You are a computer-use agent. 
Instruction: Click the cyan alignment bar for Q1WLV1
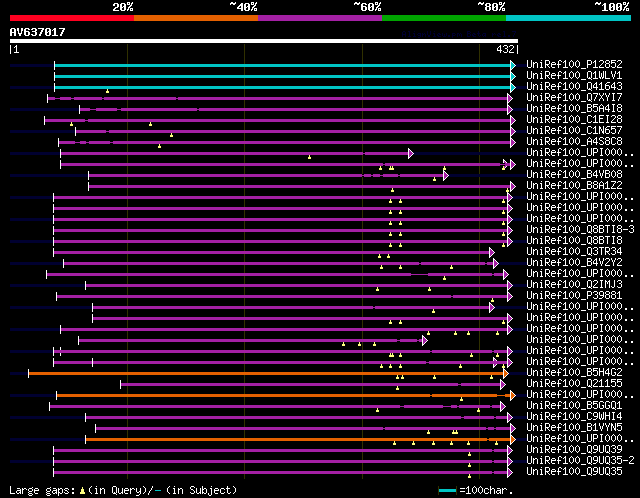point(282,76)
